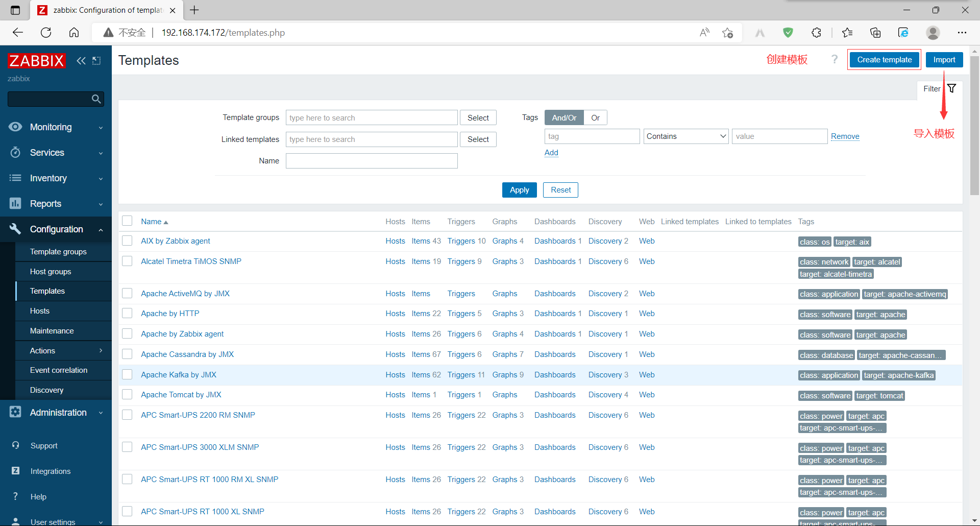
Task: Collapse the Configuration menu chevron
Action: [x=101, y=230]
